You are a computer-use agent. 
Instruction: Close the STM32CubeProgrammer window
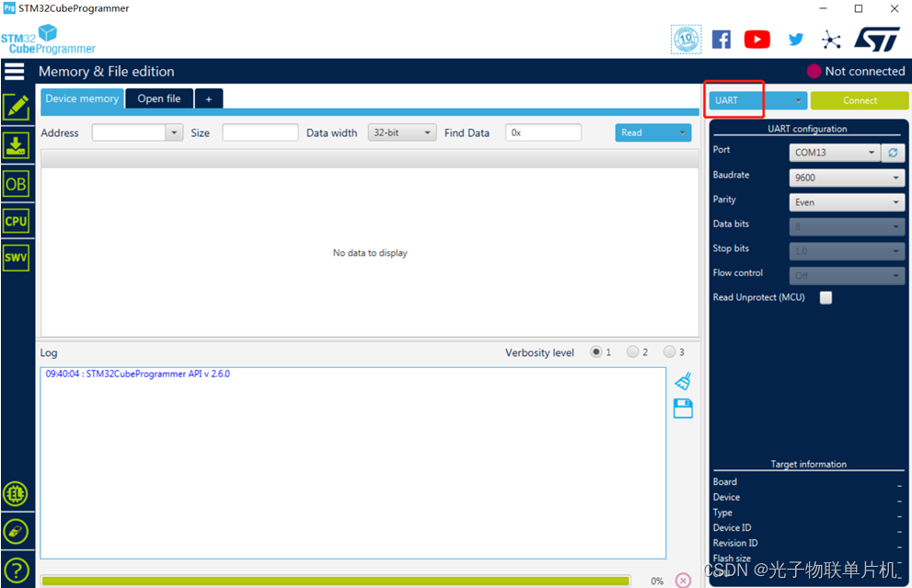pos(895,8)
